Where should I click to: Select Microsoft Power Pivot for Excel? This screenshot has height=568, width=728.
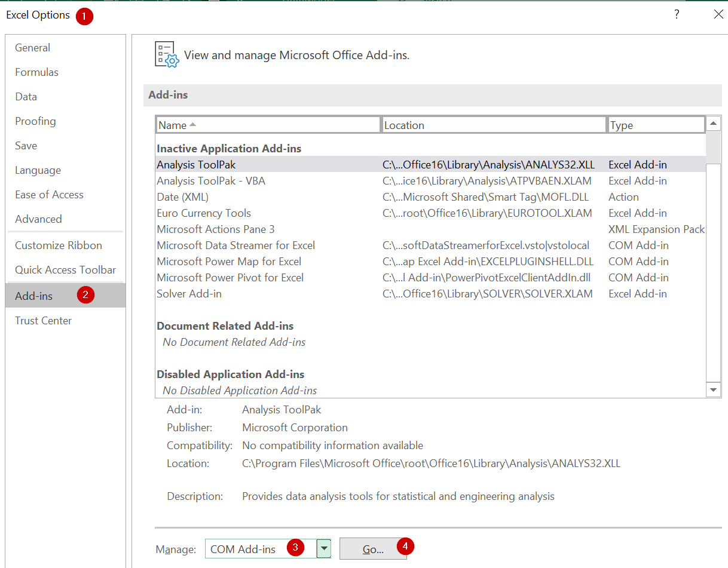(x=230, y=277)
